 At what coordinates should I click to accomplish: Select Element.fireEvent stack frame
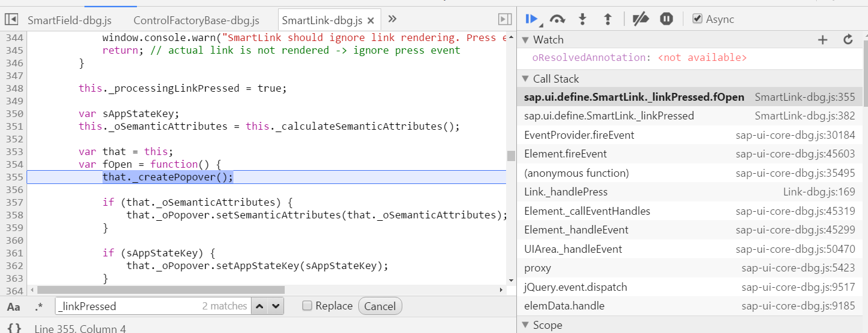click(689, 154)
